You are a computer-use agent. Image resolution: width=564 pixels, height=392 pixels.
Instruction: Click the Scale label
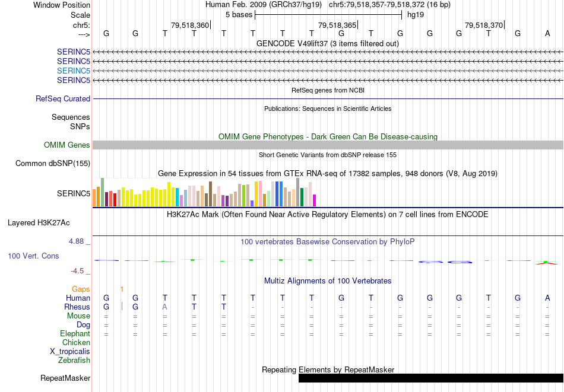[80, 15]
